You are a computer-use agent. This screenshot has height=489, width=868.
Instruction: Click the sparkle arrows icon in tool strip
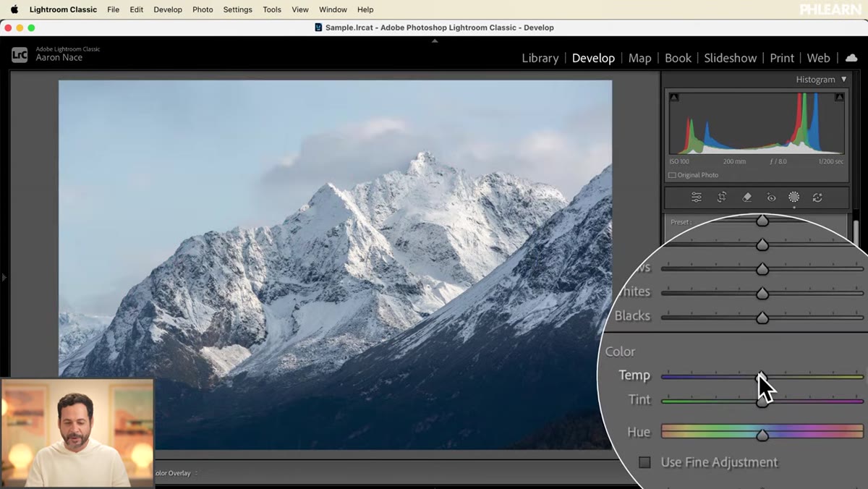coord(817,197)
